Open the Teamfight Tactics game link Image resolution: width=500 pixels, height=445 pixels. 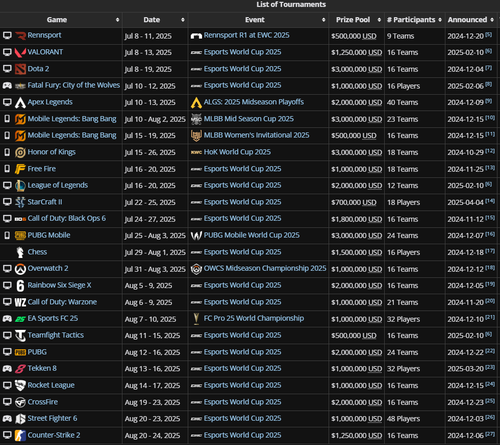coord(56,335)
